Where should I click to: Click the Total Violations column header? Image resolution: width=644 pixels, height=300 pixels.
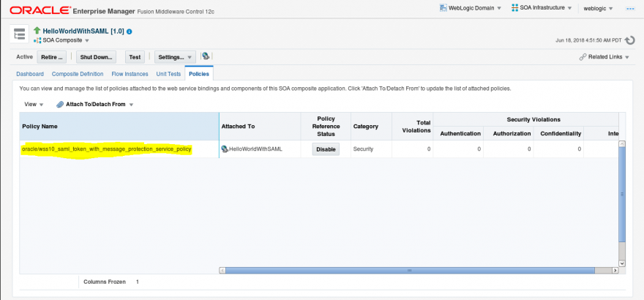[x=412, y=127]
